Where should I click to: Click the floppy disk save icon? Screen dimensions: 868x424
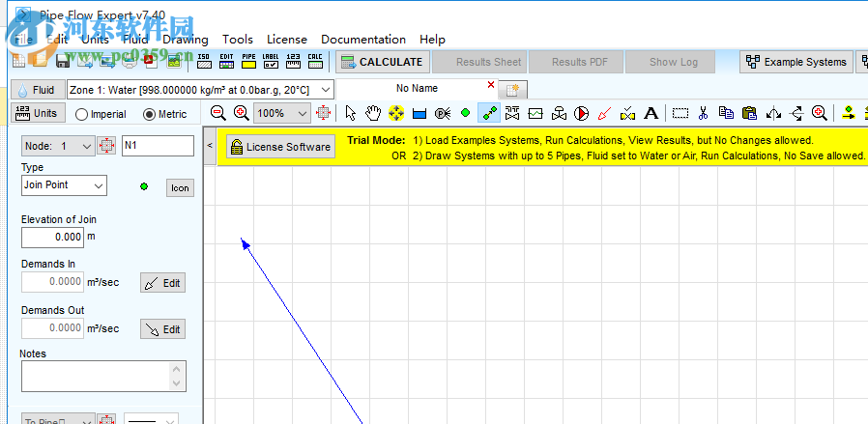(63, 62)
